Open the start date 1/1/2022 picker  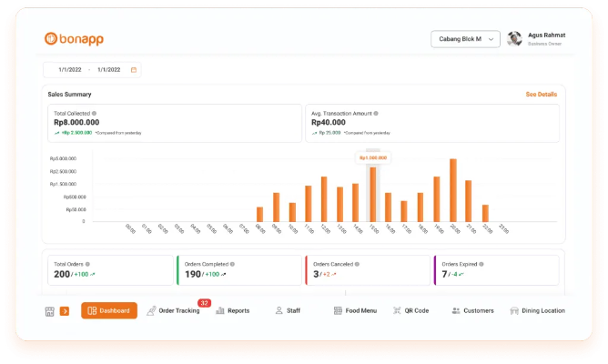click(71, 69)
